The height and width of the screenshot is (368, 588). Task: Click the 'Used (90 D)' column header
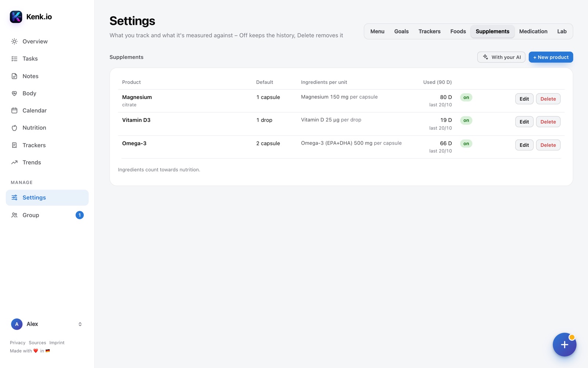(437, 82)
